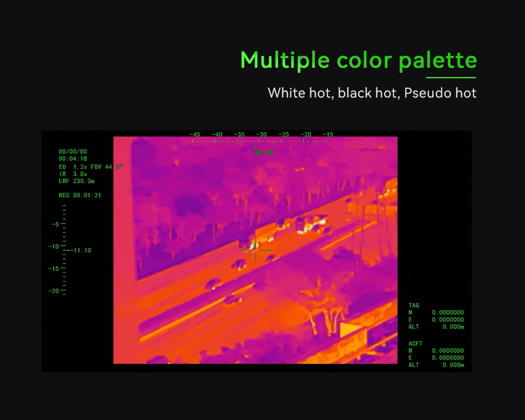
Task: Click the TAG coordinates label
Action: point(413,305)
